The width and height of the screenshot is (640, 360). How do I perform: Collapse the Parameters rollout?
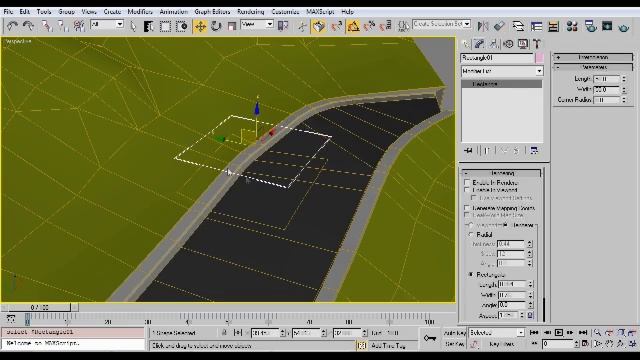593,67
